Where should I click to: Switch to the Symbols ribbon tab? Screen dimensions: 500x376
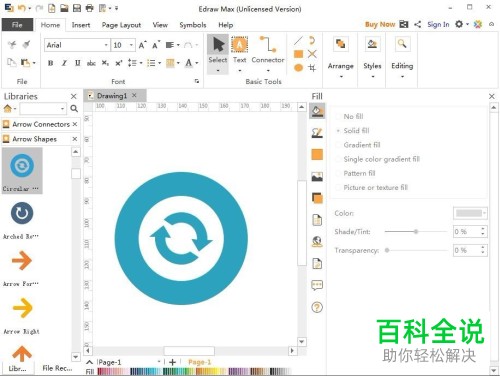click(193, 25)
